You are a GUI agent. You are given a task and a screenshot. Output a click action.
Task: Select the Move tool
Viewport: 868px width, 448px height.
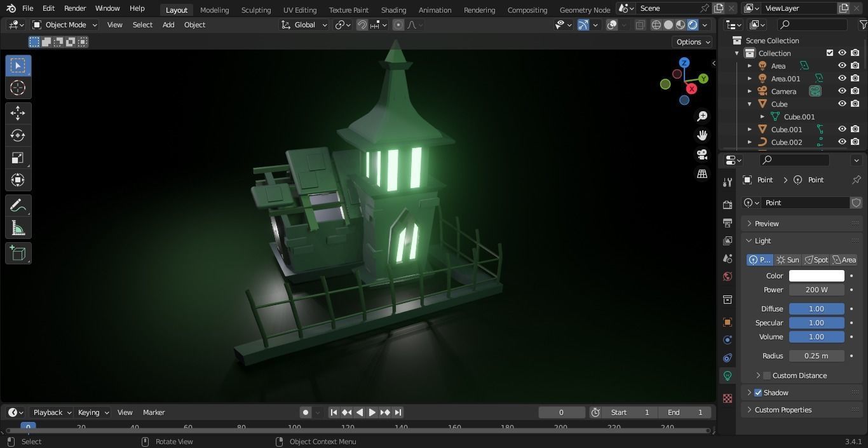[x=18, y=113]
